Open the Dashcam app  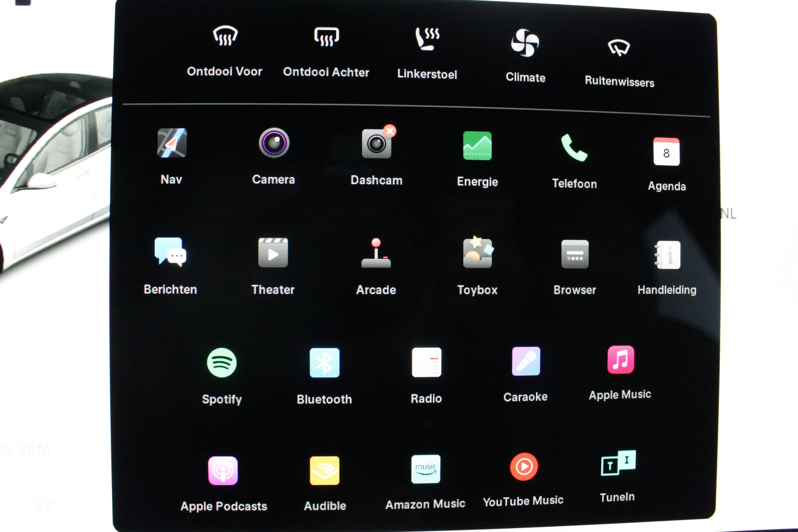pos(377,144)
